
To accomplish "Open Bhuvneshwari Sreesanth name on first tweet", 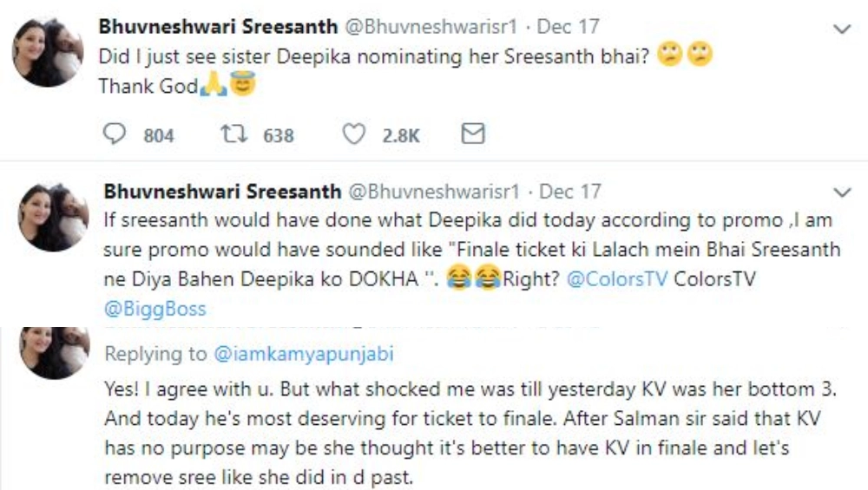I will click(218, 27).
